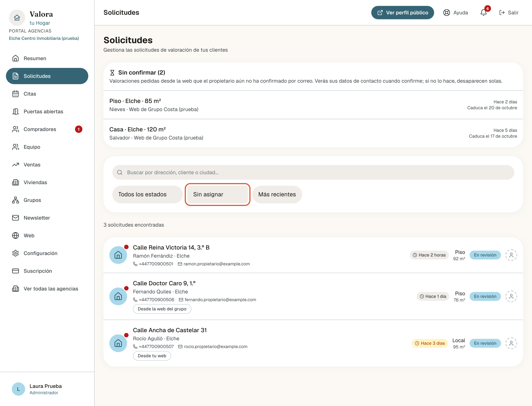This screenshot has width=532, height=406.
Task: Click the Grupos network icon
Action: coord(16,200)
